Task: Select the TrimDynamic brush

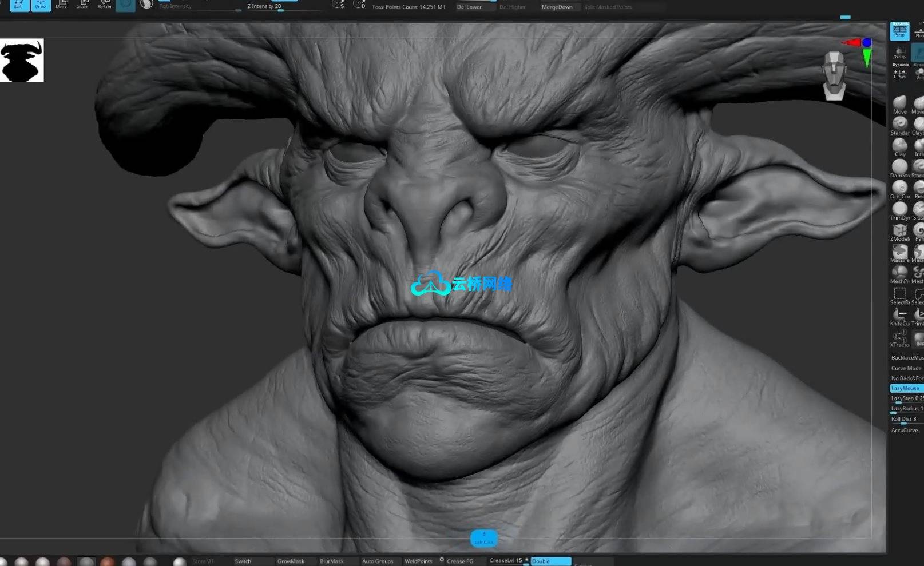Action: pos(899,209)
